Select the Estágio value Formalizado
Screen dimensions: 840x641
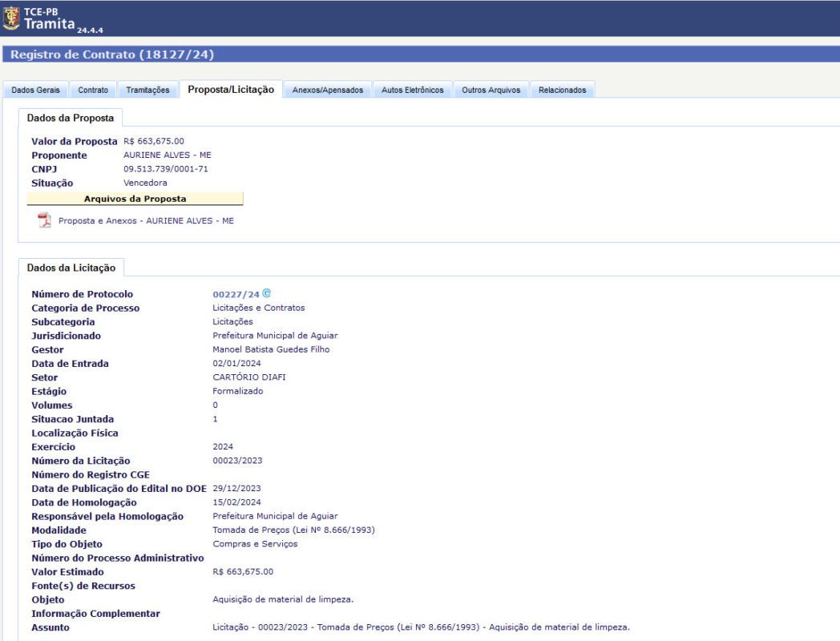(238, 392)
